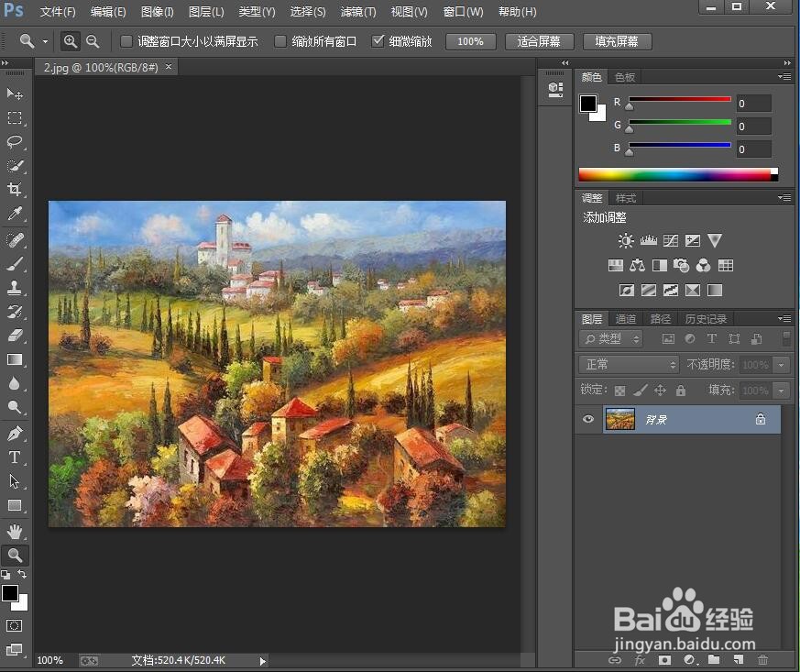Select the Brush tool
Screen dimensions: 800x672
(15, 263)
